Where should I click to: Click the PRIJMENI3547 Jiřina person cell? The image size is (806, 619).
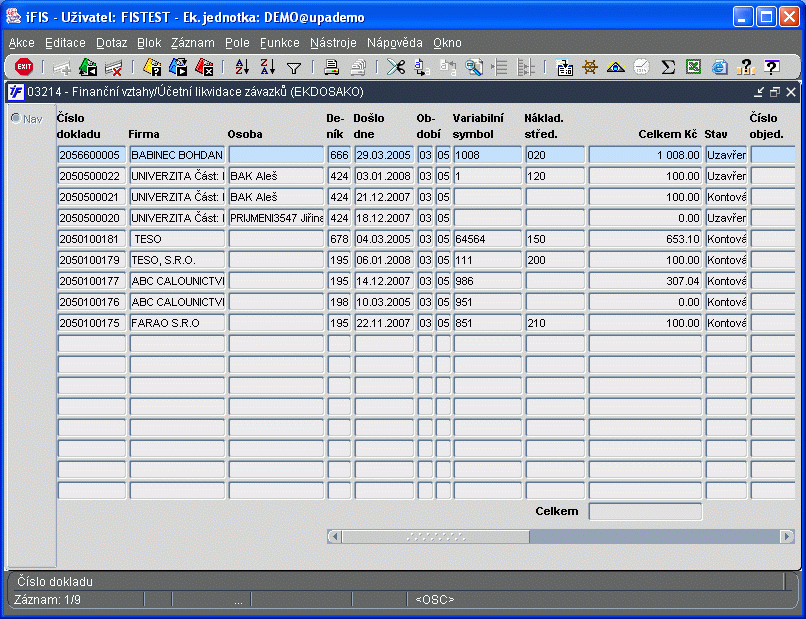point(276,218)
